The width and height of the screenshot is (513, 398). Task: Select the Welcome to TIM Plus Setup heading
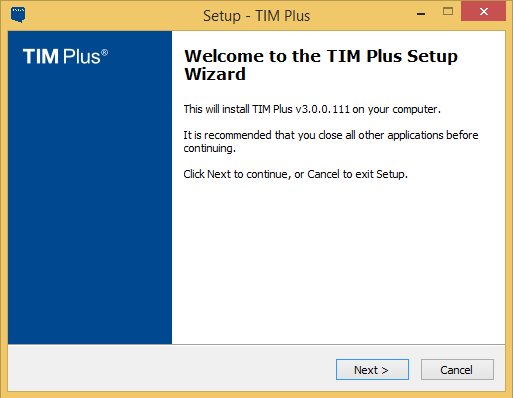coord(321,65)
